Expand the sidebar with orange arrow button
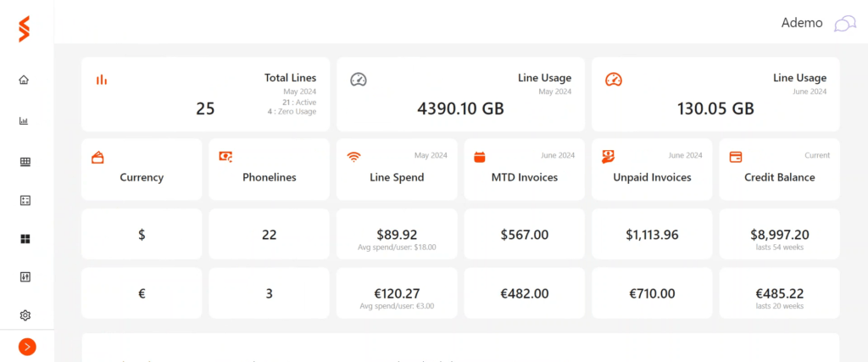868x362 pixels. (x=27, y=347)
